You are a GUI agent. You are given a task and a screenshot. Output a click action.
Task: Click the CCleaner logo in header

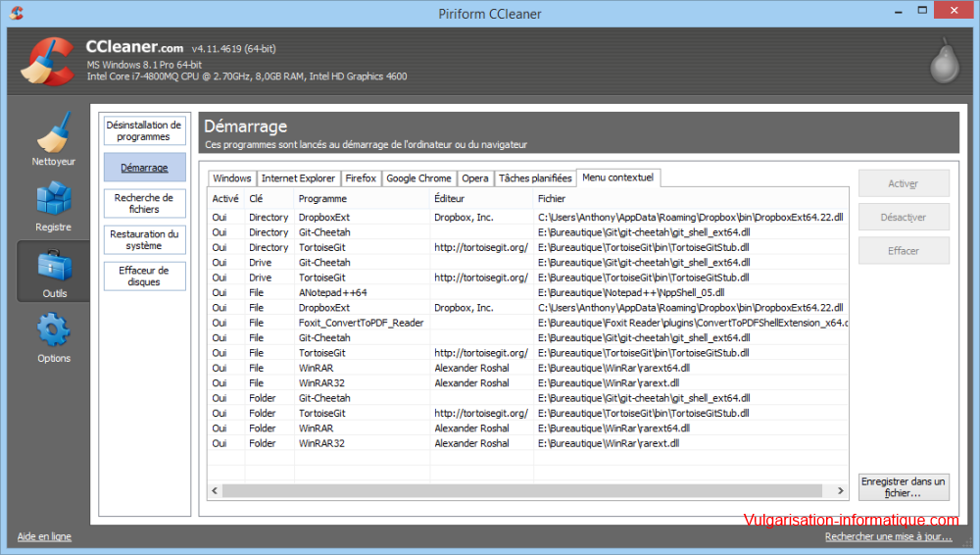pos(46,62)
